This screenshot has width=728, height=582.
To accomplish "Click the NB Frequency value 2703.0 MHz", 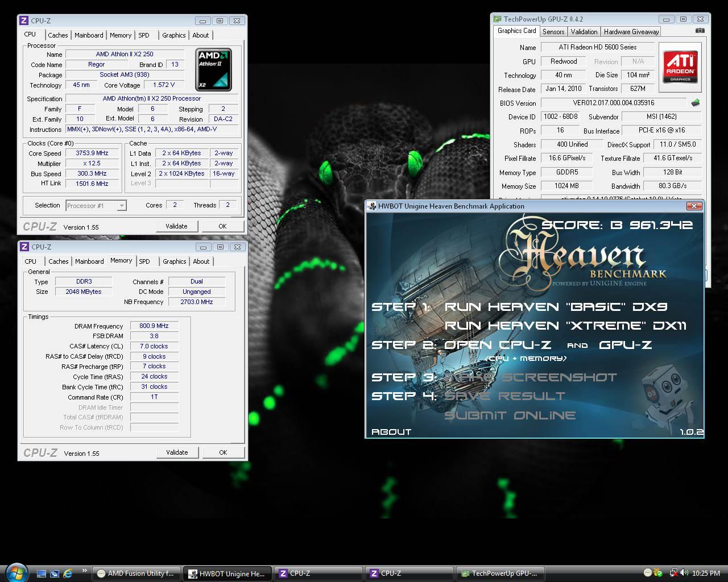I will click(197, 302).
